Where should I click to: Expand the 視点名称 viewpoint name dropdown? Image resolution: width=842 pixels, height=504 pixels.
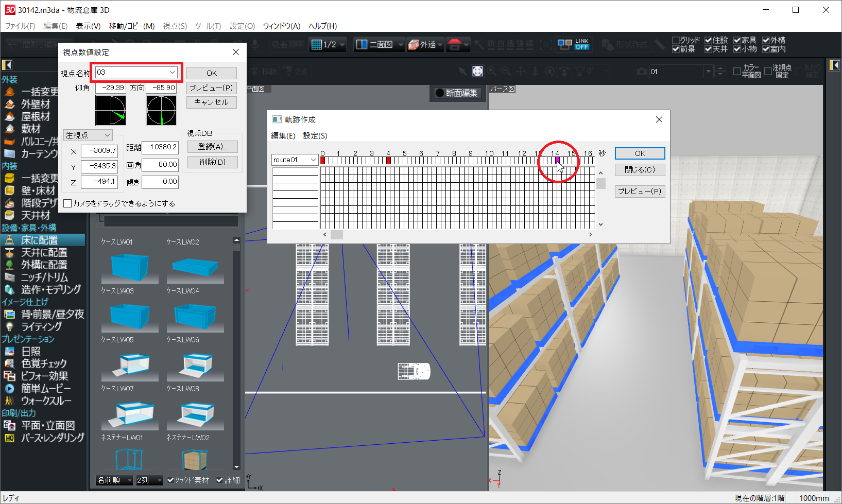pos(172,72)
